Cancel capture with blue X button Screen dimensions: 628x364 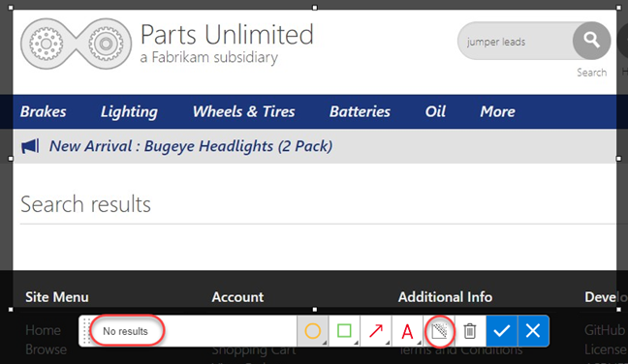[x=533, y=331]
